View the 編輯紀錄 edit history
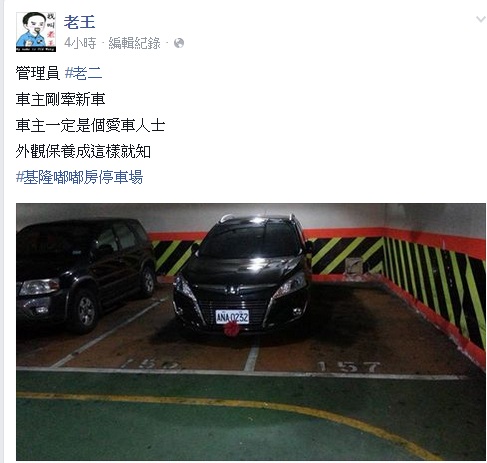Screen dimensions: 487x463 (134, 43)
